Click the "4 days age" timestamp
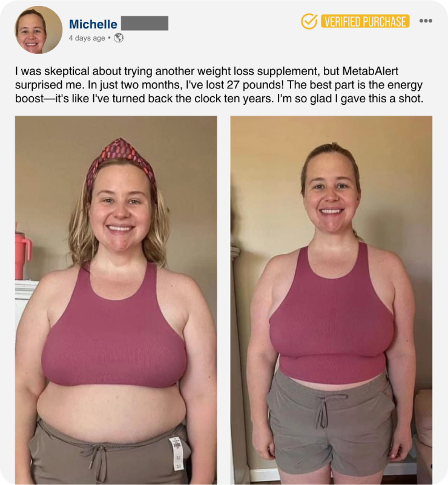The image size is (448, 485). (x=87, y=38)
